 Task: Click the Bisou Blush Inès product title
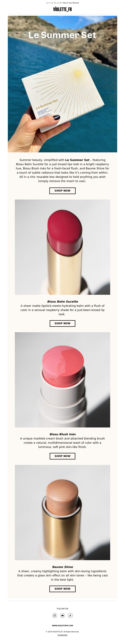coord(62,434)
